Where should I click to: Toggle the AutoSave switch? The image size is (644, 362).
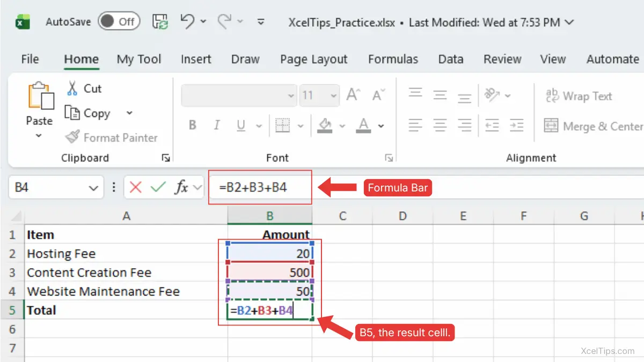click(x=119, y=22)
